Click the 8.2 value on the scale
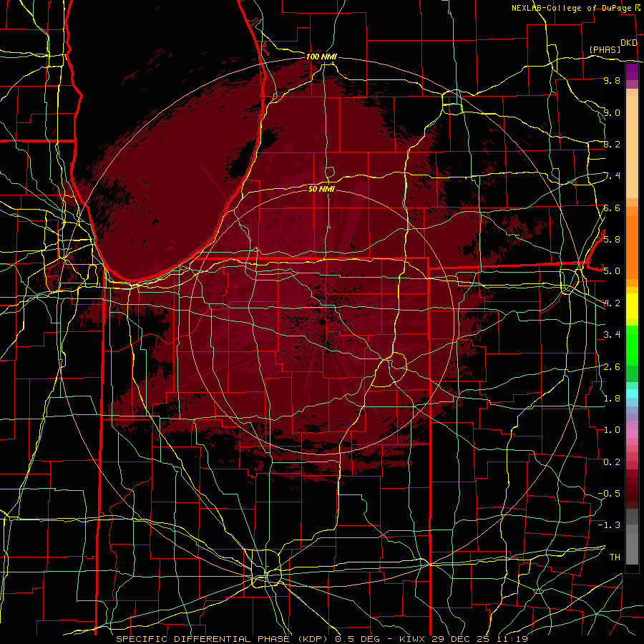Screen dimensions: 644x644 [x=612, y=144]
